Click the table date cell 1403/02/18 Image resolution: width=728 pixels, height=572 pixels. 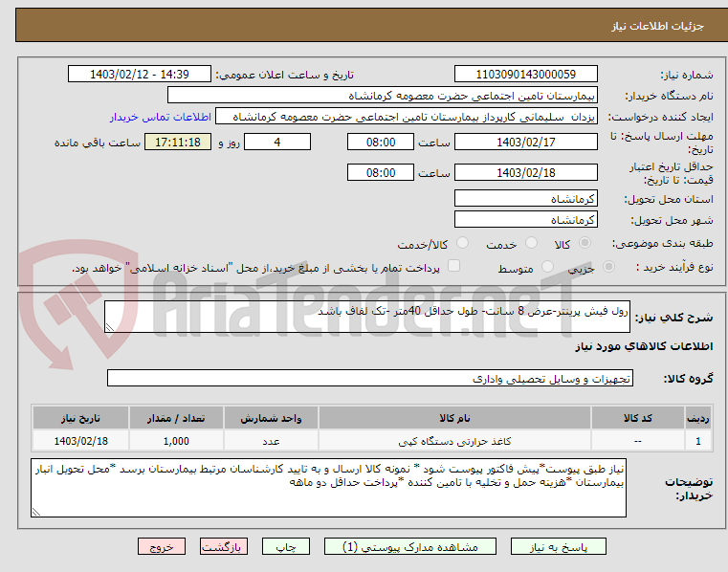click(80, 441)
